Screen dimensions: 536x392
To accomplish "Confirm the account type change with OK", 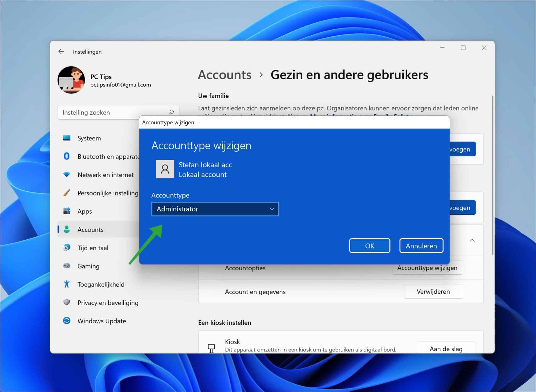I will click(x=370, y=246).
